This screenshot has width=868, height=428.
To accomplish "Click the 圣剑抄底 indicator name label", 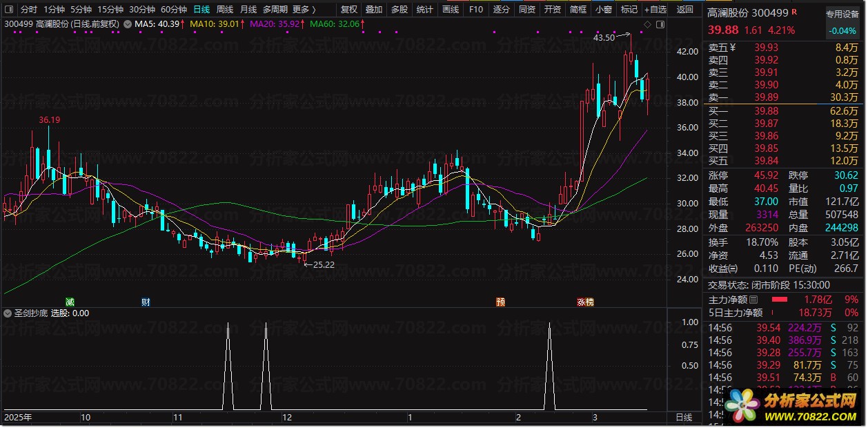I will tap(30, 313).
